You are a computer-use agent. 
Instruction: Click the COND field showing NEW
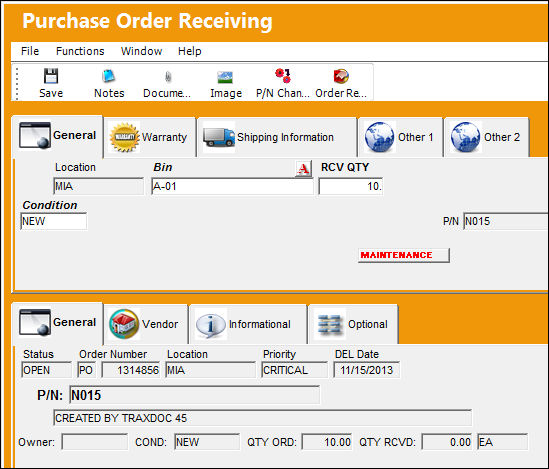tap(207, 442)
